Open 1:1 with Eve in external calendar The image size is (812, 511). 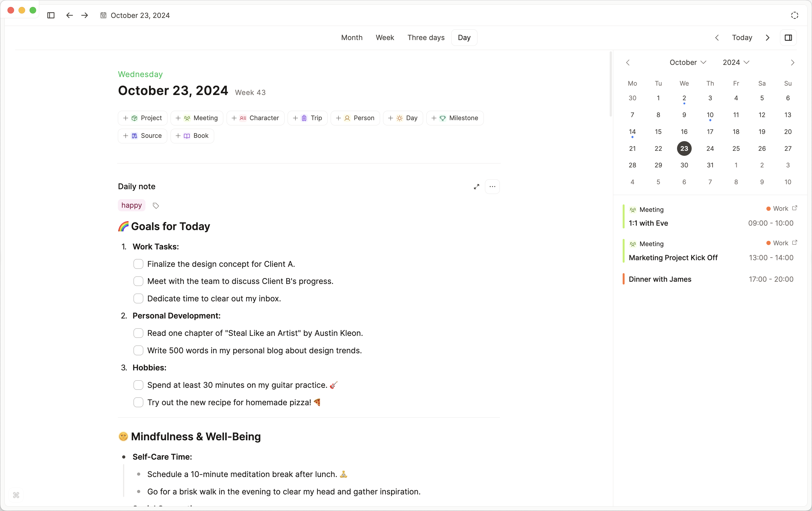(x=794, y=208)
